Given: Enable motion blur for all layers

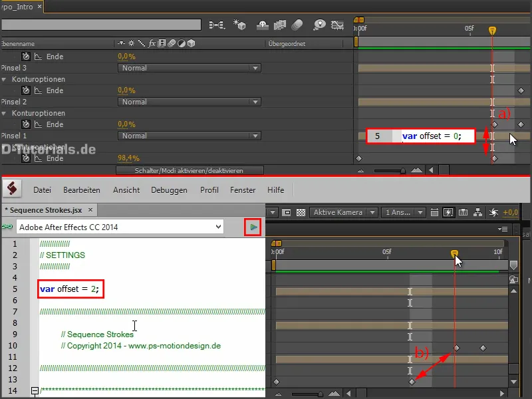Looking at the screenshot, I should click(x=297, y=25).
